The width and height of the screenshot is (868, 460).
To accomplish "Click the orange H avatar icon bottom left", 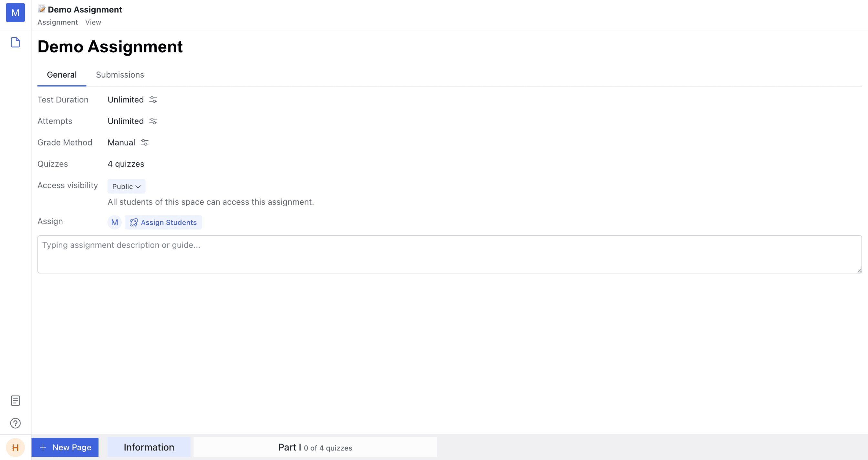I will click(15, 447).
